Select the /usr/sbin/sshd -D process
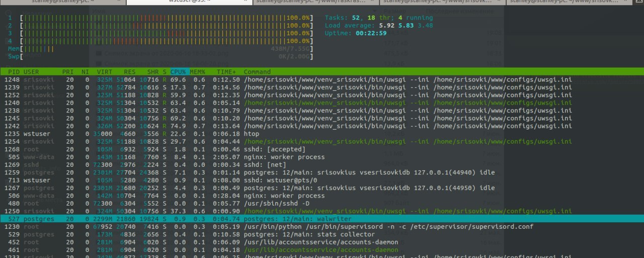644x258 pixels. pyautogui.click(x=322, y=204)
